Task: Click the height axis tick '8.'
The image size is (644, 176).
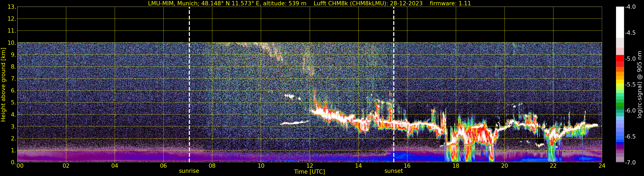Action: [13, 66]
